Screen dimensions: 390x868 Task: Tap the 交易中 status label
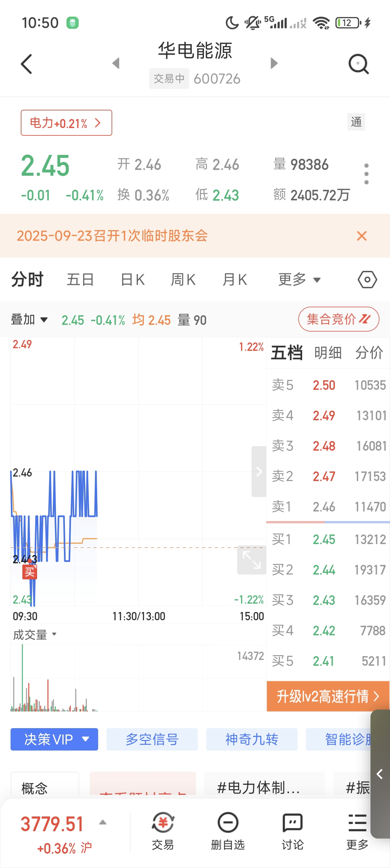[x=169, y=78]
